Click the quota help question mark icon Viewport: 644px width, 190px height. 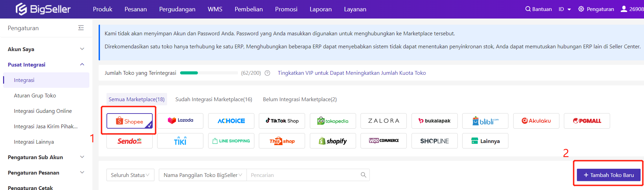click(267, 73)
